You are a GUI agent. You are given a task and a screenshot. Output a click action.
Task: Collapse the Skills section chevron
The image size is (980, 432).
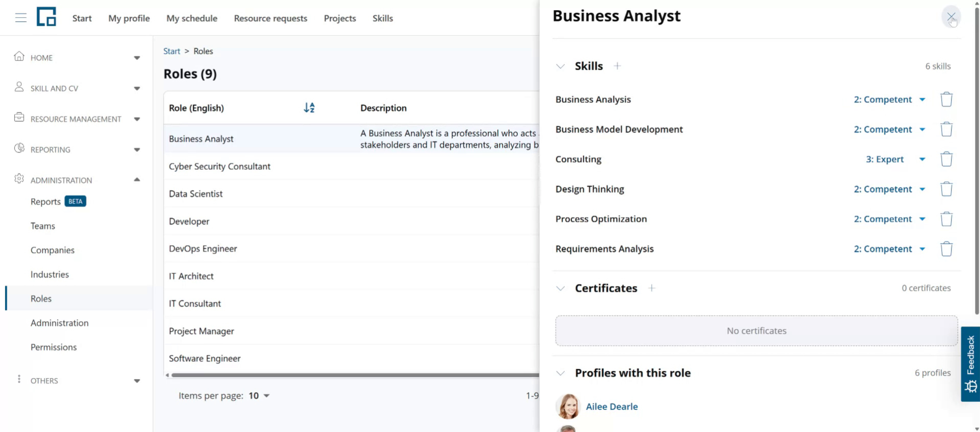(x=560, y=66)
